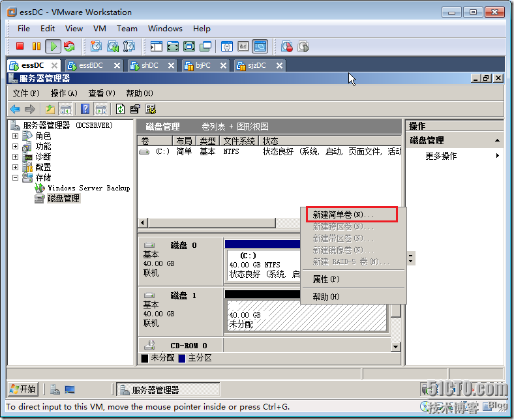Image resolution: width=514 pixels, height=420 pixels.
Task: Click the disk settings toolbar icon
Action: click(151, 109)
